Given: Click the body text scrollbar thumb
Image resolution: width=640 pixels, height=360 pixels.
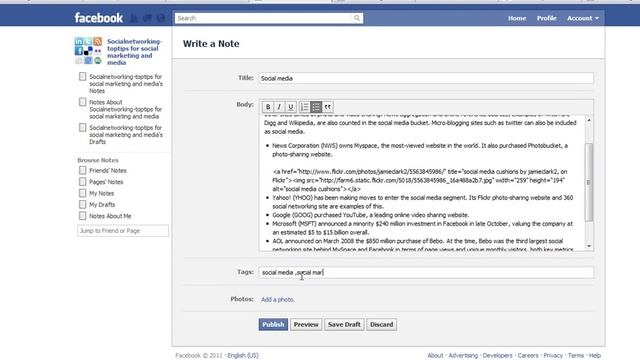Looking at the screenshot, I should pos(589,182).
